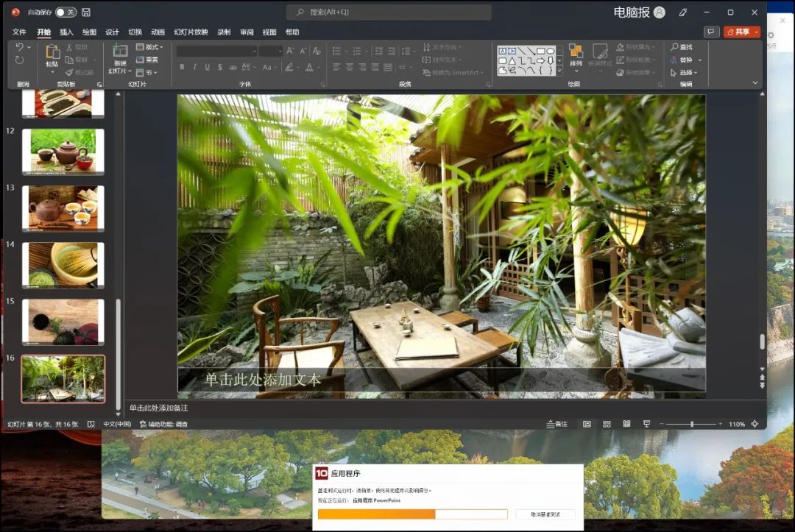Click the Undo arrow icon
The height and width of the screenshot is (532, 795).
pyautogui.click(x=20, y=47)
